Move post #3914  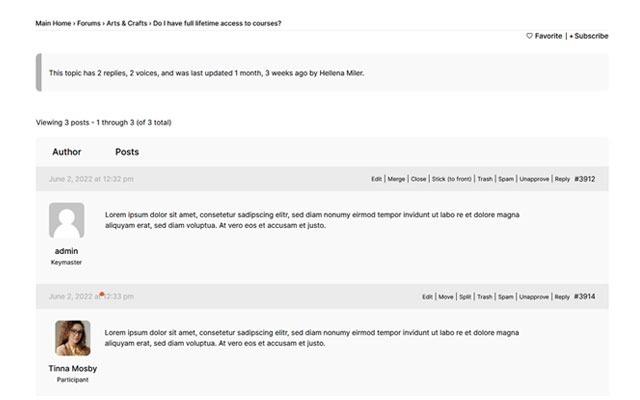[445, 297]
